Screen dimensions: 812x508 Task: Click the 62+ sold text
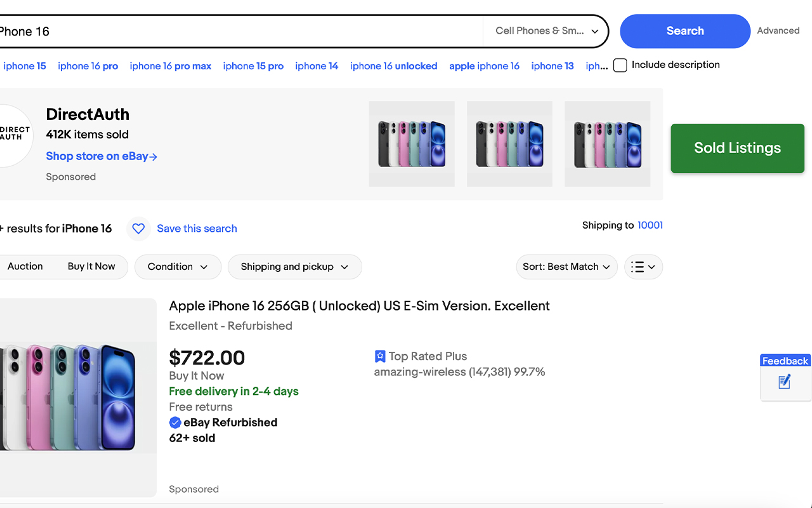pos(192,438)
